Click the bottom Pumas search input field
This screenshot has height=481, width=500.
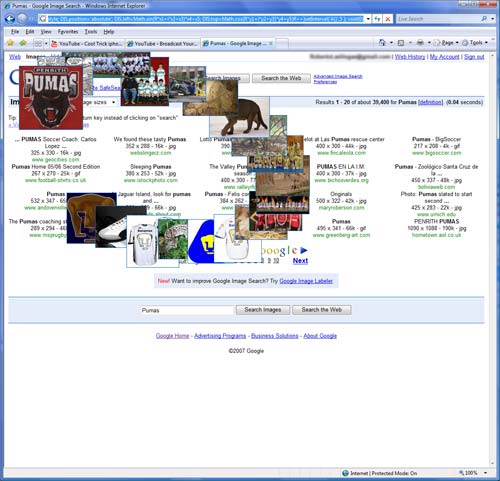(187, 310)
